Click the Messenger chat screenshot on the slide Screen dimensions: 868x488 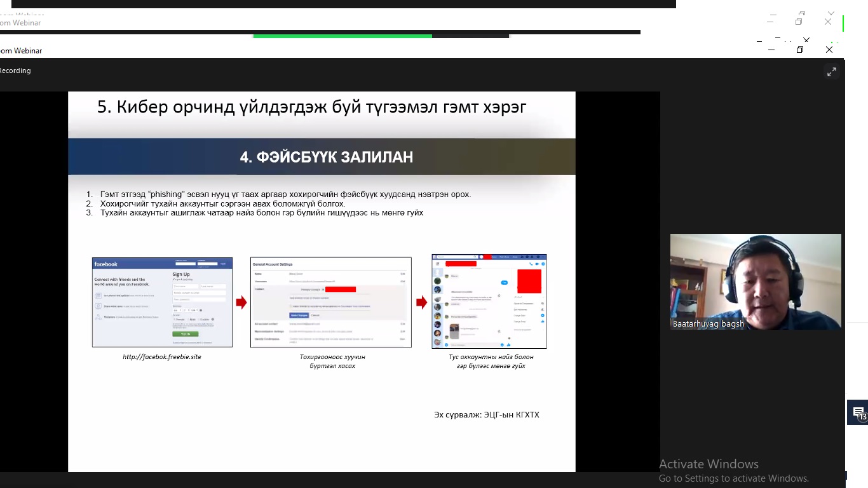tap(489, 302)
